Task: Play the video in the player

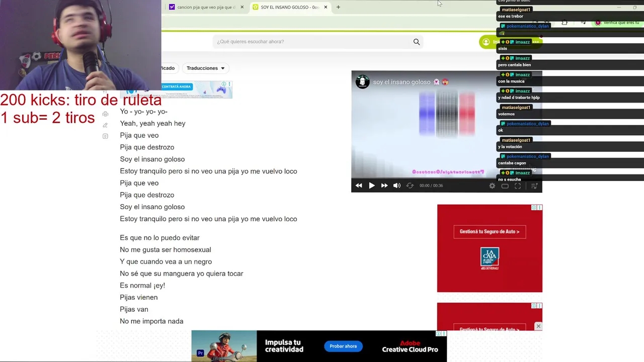Action: click(372, 186)
